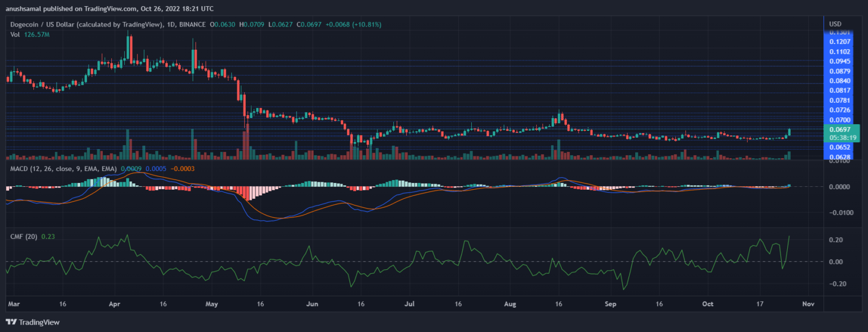Click the 0.20 level on CMF axis
The width and height of the screenshot is (868, 332).
836,240
